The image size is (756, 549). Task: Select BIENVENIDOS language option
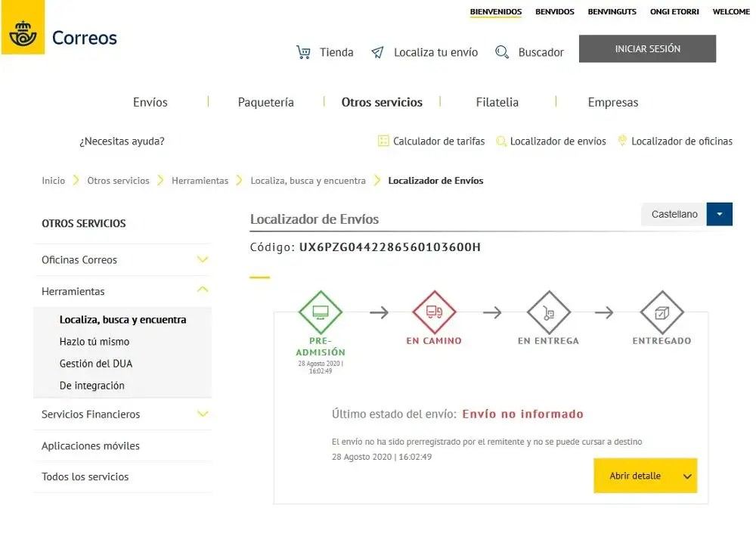496,11
